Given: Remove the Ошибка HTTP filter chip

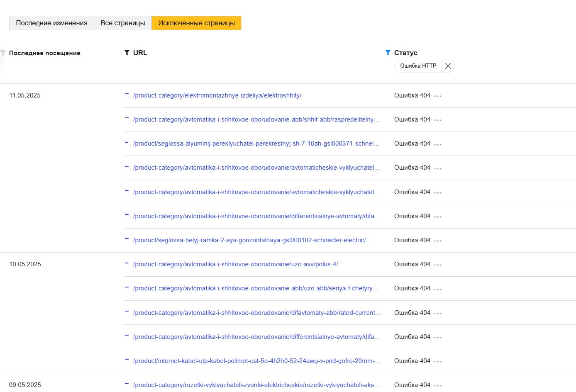Looking at the screenshot, I should click(448, 66).
